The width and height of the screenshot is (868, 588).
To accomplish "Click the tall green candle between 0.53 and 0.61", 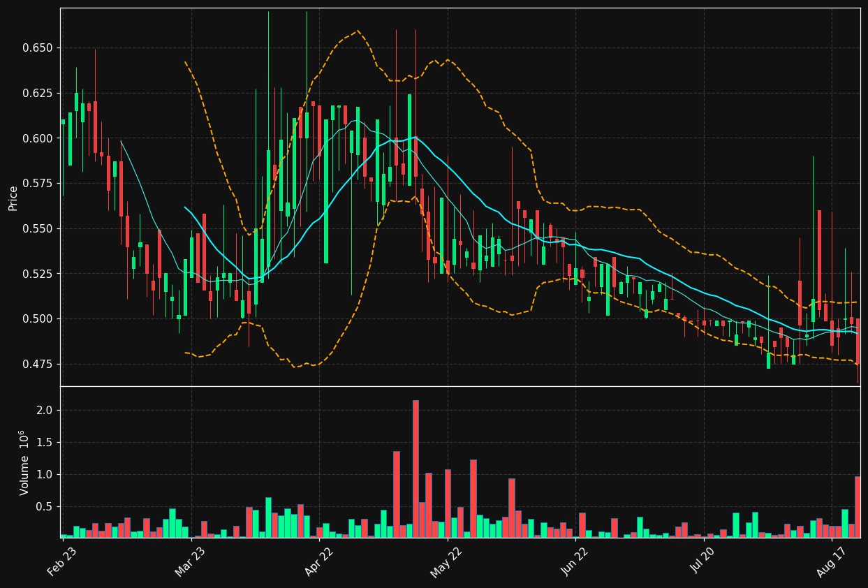I will coord(325,191).
